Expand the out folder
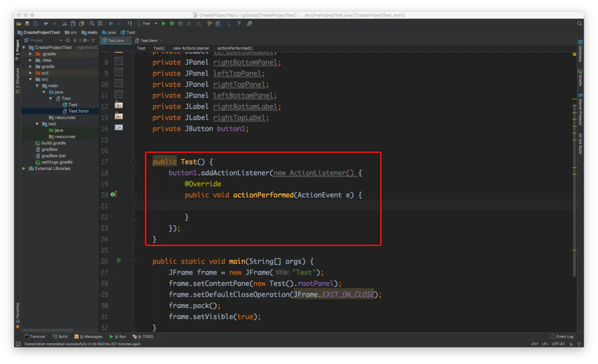This screenshot has height=364, width=598. (x=30, y=73)
